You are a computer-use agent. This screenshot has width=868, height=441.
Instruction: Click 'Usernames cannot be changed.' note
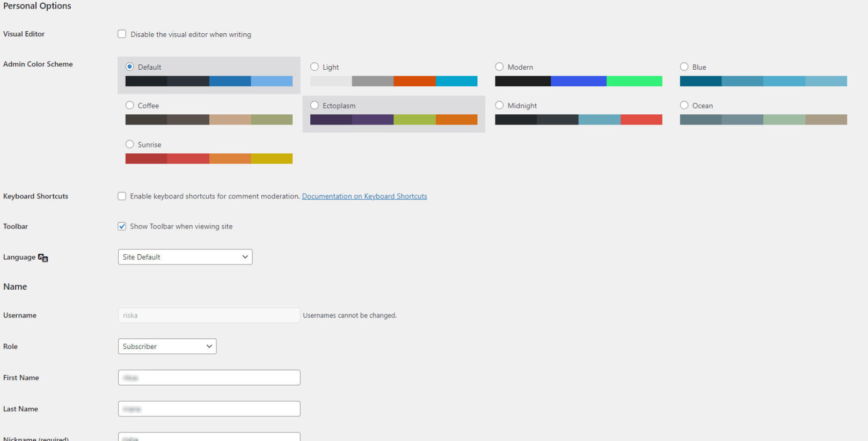pos(349,315)
